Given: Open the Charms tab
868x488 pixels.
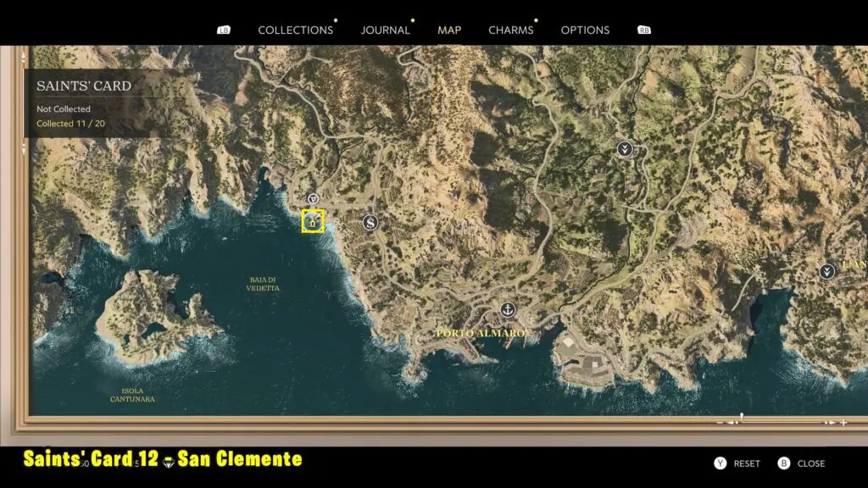Looking at the screenshot, I should click(510, 30).
